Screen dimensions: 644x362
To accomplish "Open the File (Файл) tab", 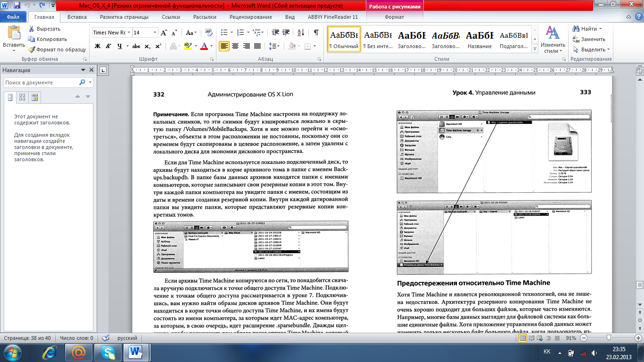I will click(x=13, y=17).
